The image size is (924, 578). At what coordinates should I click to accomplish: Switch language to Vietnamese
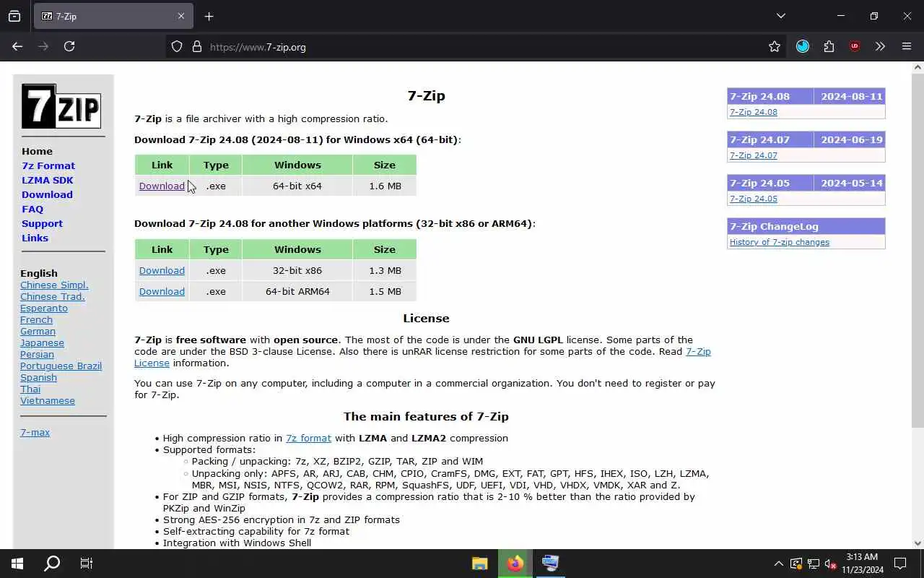pyautogui.click(x=48, y=400)
